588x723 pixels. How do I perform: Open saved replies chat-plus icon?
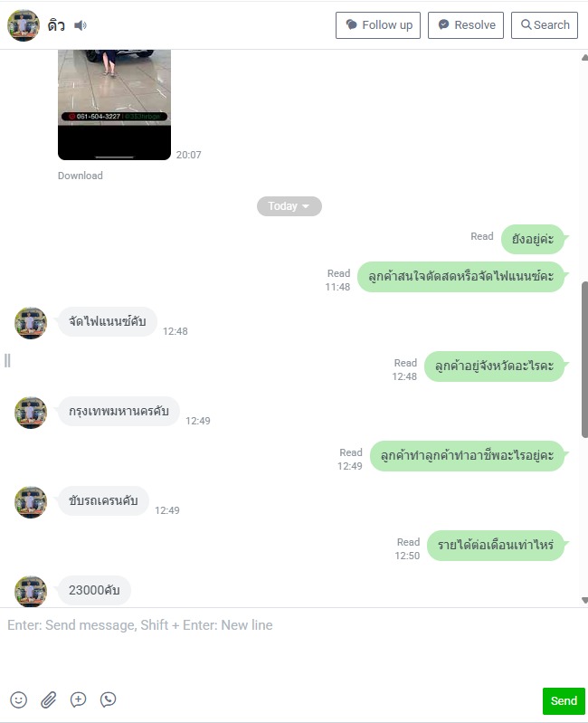pyautogui.click(x=79, y=699)
